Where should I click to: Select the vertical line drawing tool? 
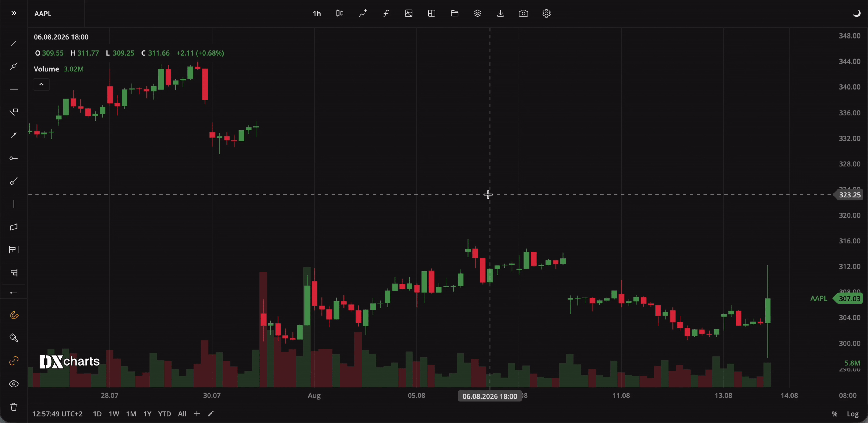click(14, 204)
